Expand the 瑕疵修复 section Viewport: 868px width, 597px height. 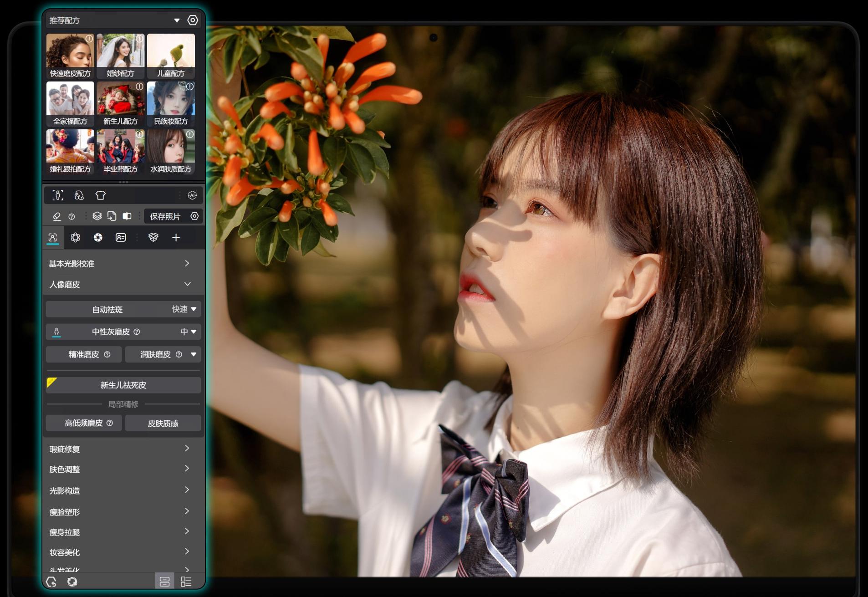pyautogui.click(x=123, y=449)
